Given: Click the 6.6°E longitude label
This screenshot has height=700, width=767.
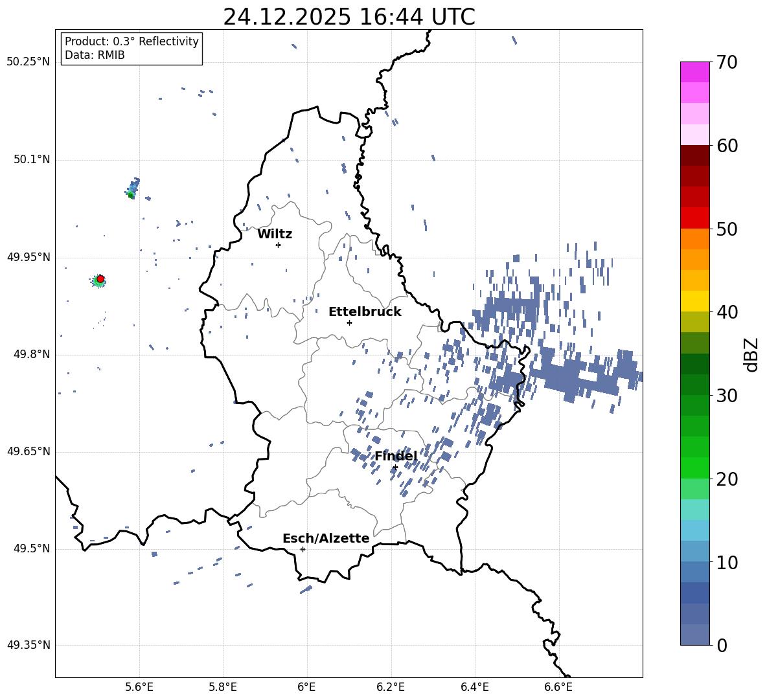Looking at the screenshot, I should pos(558,687).
